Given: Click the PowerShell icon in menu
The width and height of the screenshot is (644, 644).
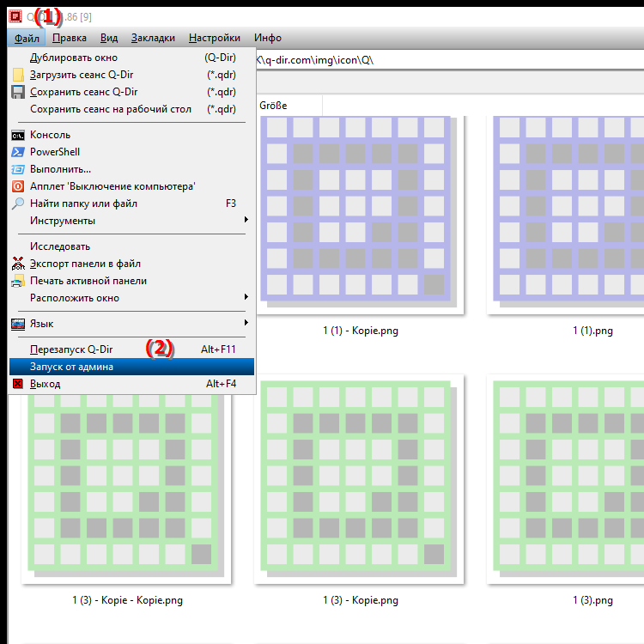Looking at the screenshot, I should pos(18,152).
